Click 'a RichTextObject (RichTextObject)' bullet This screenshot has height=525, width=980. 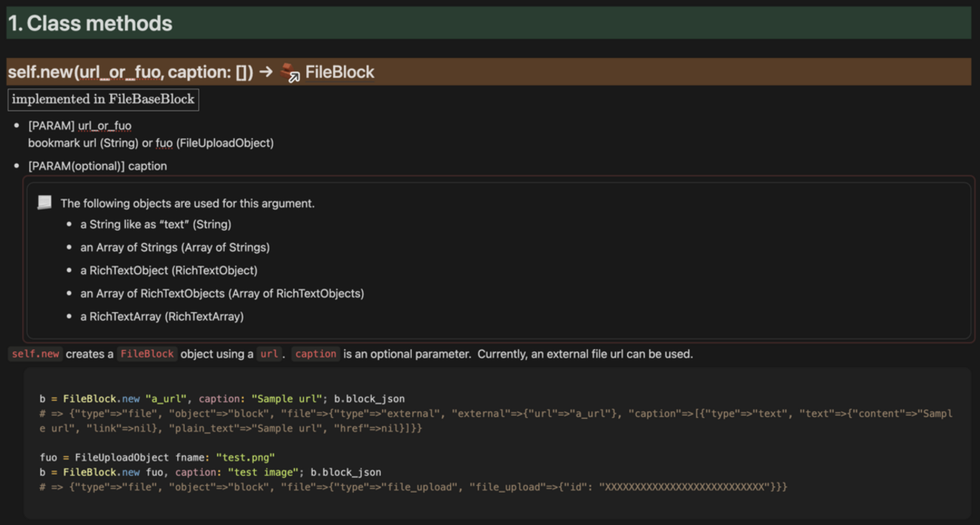[169, 270]
